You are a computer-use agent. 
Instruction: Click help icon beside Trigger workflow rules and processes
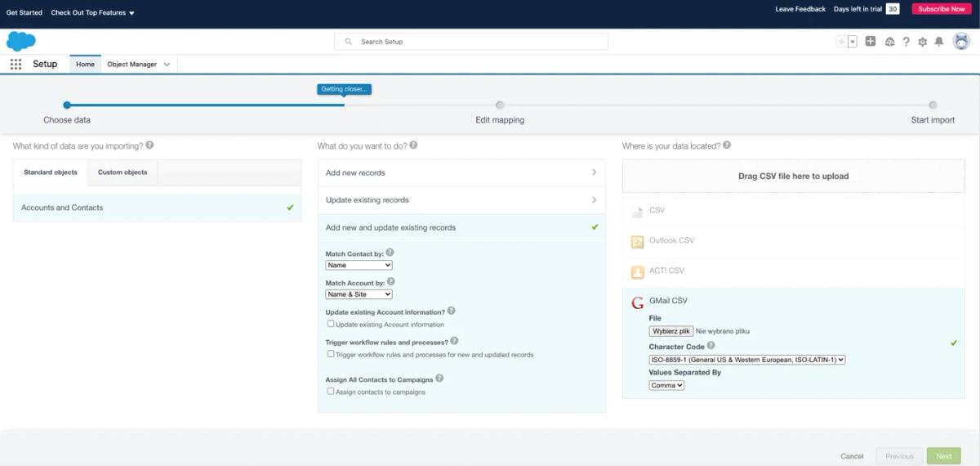455,341
